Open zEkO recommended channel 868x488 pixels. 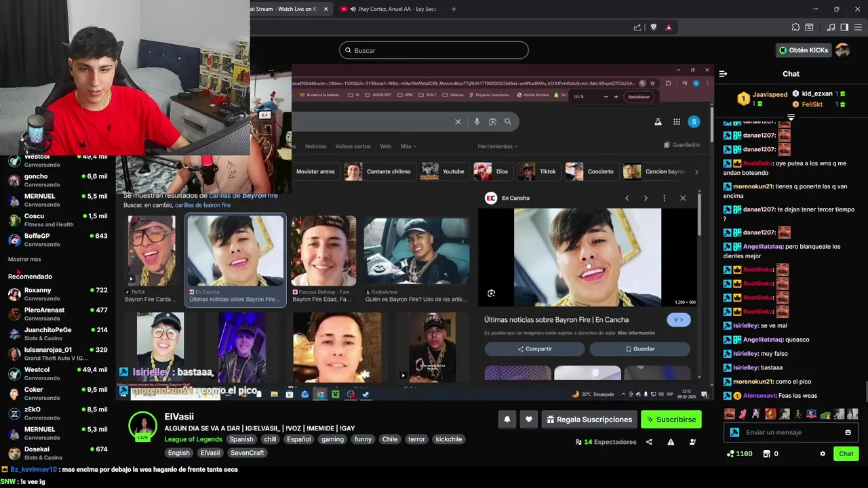[58, 413]
